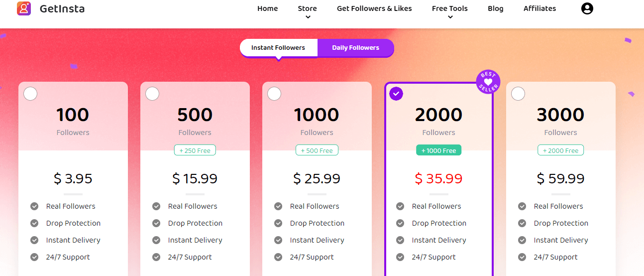
Task: Expand the Free Tools dropdown arrow
Action: tap(450, 17)
